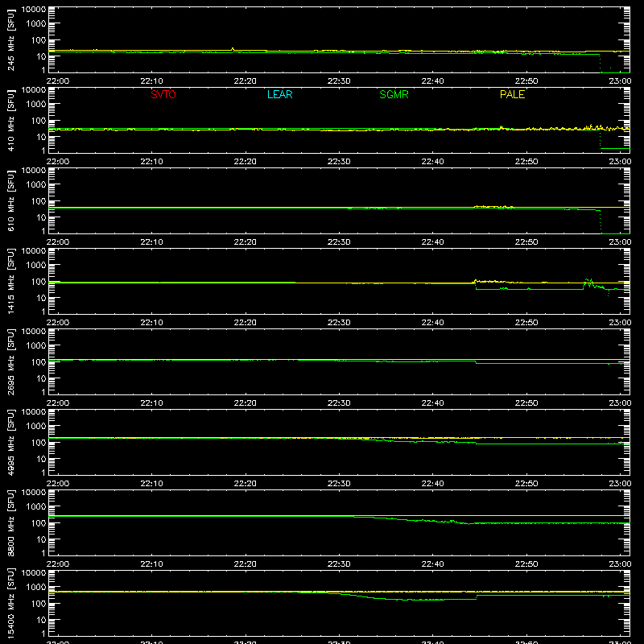Image resolution: width=644 pixels, height=644 pixels.
Task: Click the 10000 tick of the 245 MHz panel
Action: pos(34,10)
